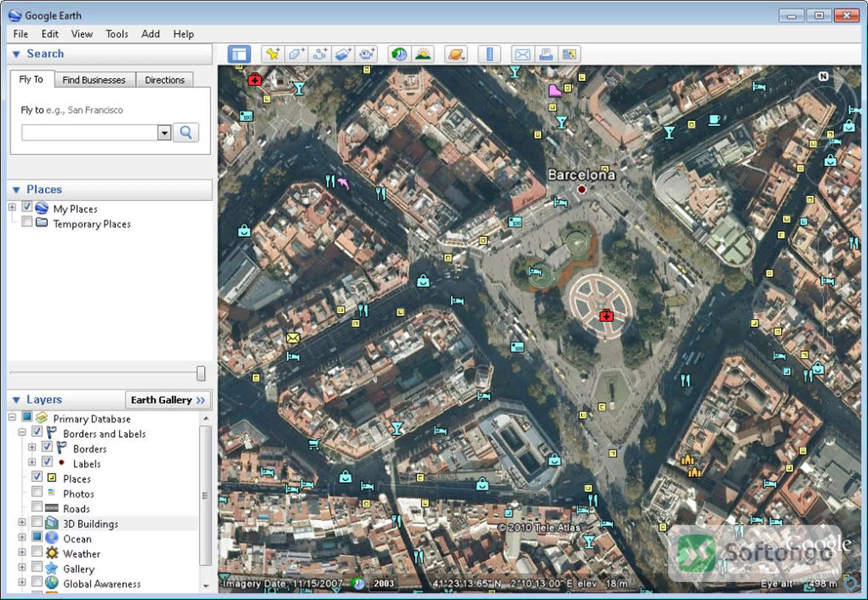Click the Places opacity slider handle

[201, 373]
